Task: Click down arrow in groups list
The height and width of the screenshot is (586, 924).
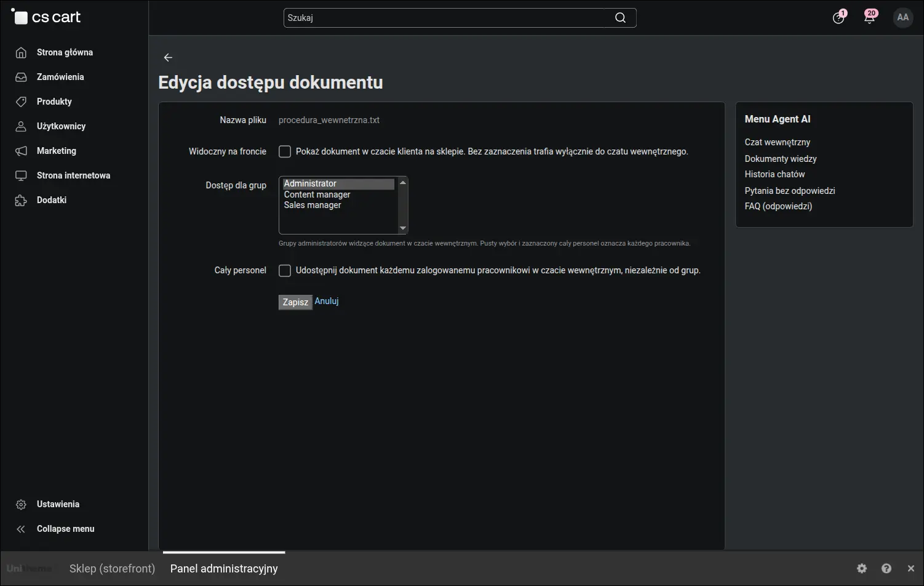Action: (403, 228)
